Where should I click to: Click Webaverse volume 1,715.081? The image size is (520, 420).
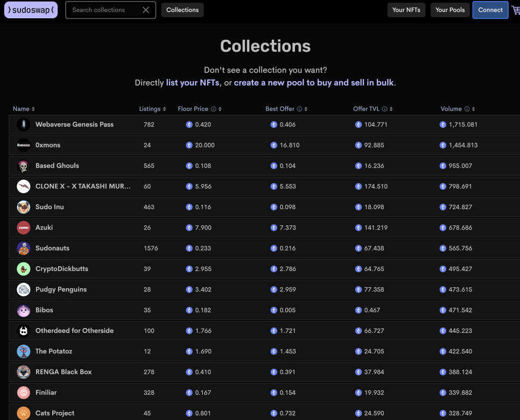tap(463, 125)
